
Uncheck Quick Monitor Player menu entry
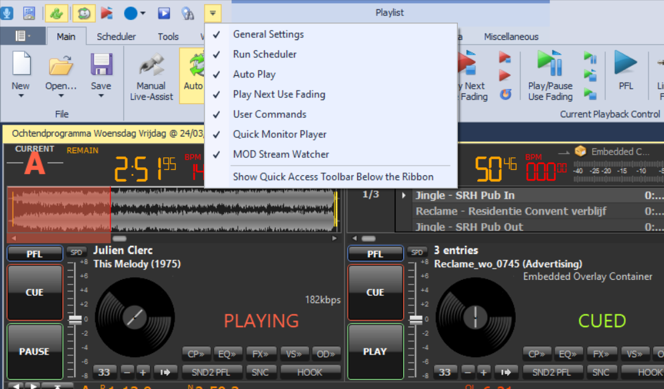(x=331, y=134)
